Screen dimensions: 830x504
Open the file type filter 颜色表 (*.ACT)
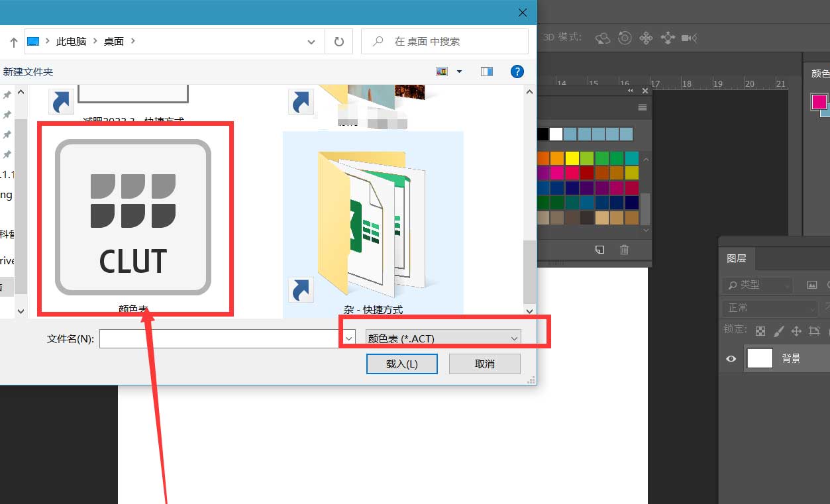[x=443, y=338]
